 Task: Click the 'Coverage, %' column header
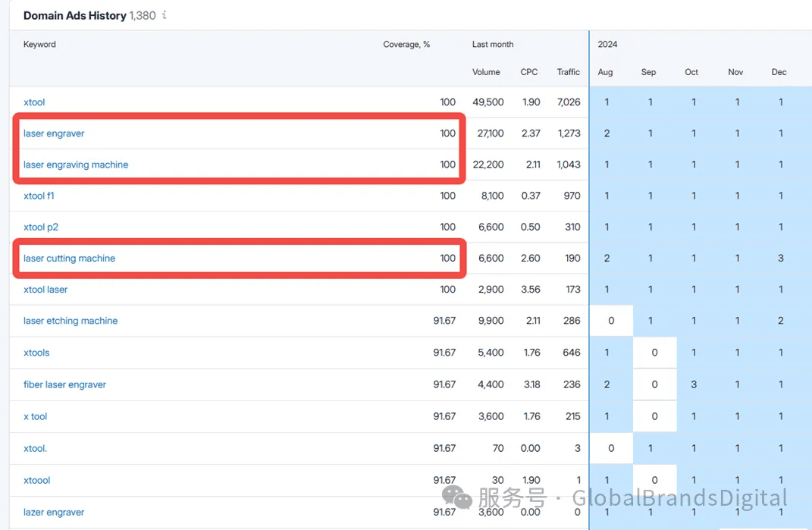pyautogui.click(x=406, y=45)
